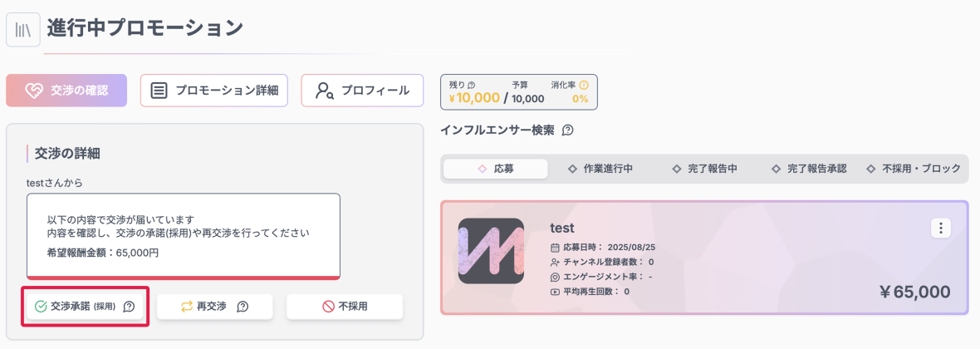Reject the applicant with 不採用
980x349 pixels.
click(x=345, y=307)
